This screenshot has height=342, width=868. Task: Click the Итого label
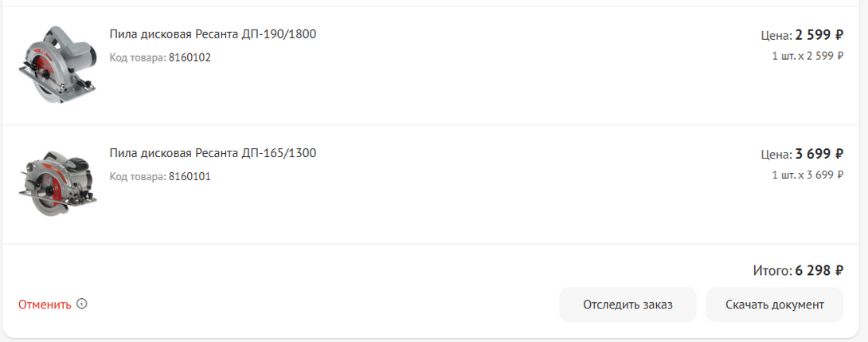[772, 271]
